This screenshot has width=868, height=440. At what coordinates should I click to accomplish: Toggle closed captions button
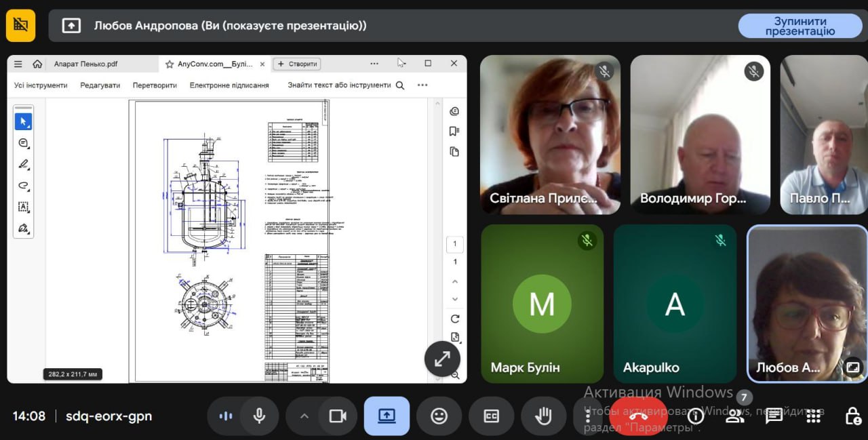coord(491,416)
